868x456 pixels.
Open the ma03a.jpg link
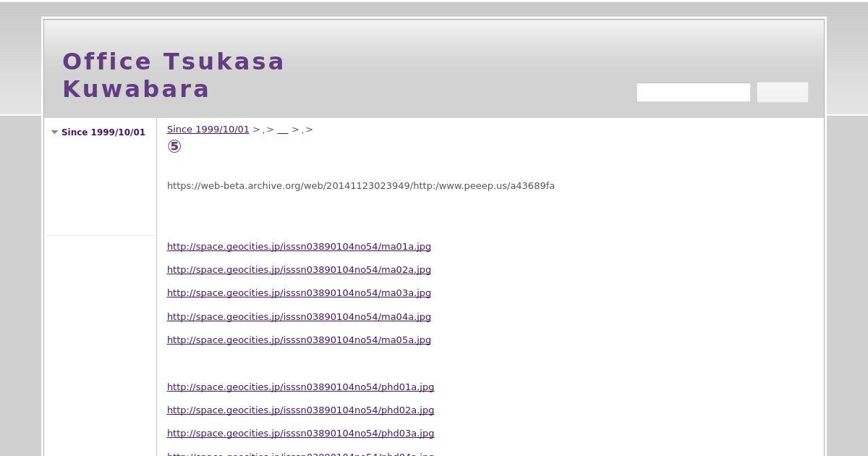299,293
